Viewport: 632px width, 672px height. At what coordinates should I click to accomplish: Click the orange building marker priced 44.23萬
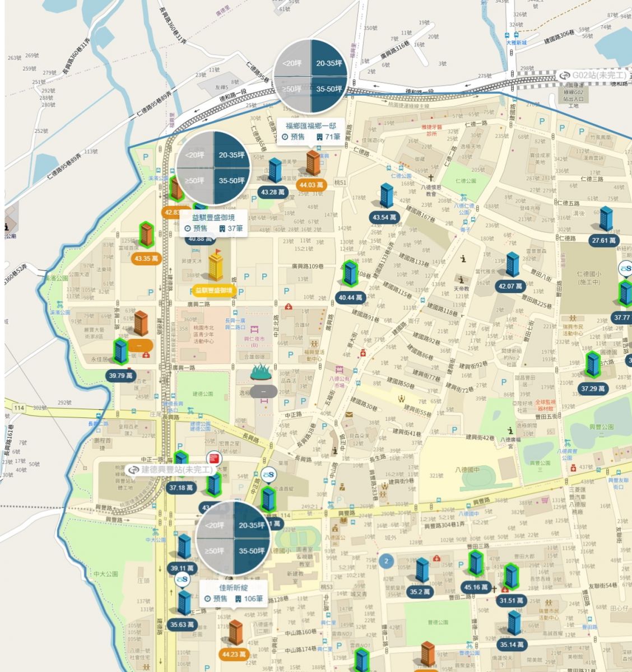click(235, 633)
